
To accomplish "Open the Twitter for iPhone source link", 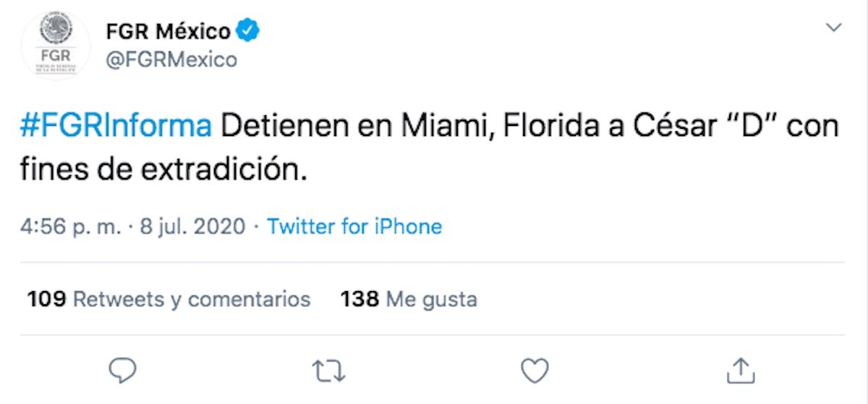I will click(x=354, y=227).
